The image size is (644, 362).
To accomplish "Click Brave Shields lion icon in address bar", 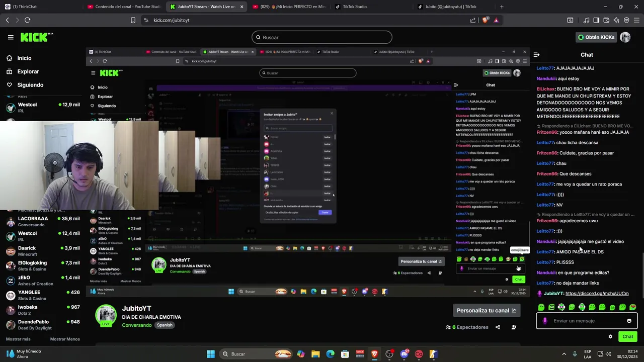I will click(x=485, y=20).
